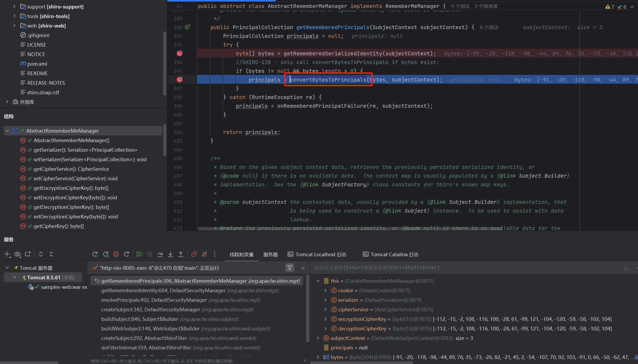Open the thread selector dropdown arrow
This screenshot has height=364, width=638.
[303, 268]
